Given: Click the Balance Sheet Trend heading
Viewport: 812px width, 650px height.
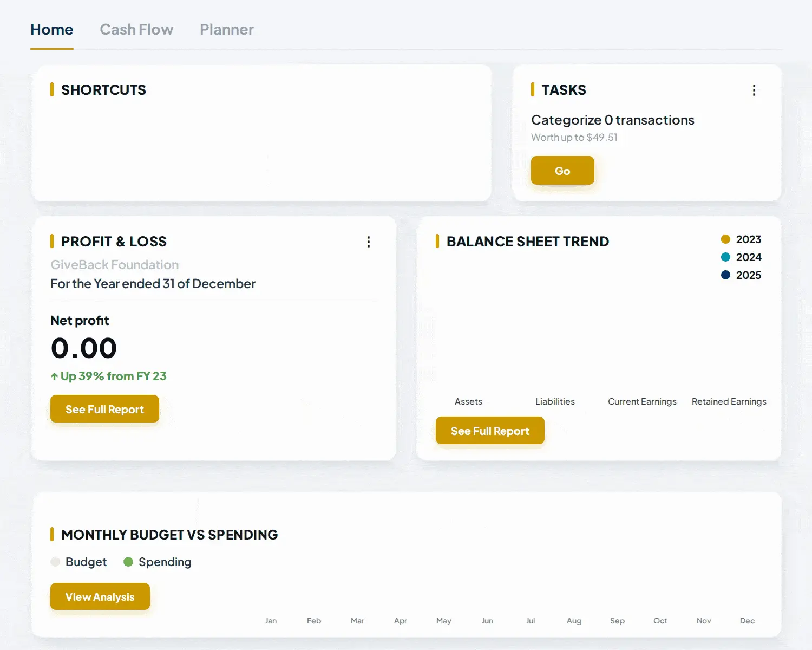Looking at the screenshot, I should pyautogui.click(x=528, y=242).
